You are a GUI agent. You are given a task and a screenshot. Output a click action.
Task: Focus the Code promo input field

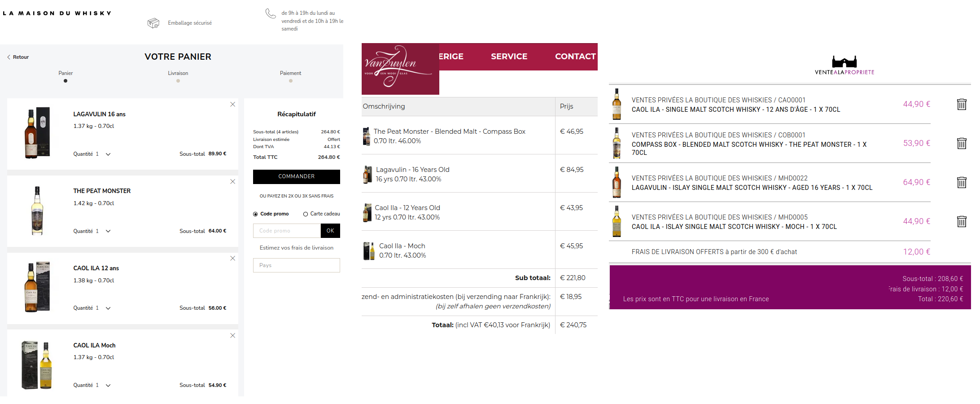click(x=287, y=231)
